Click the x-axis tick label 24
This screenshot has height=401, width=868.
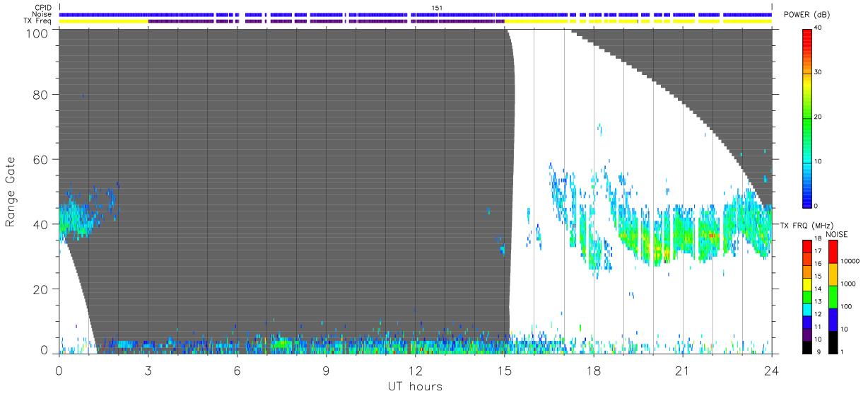point(771,370)
